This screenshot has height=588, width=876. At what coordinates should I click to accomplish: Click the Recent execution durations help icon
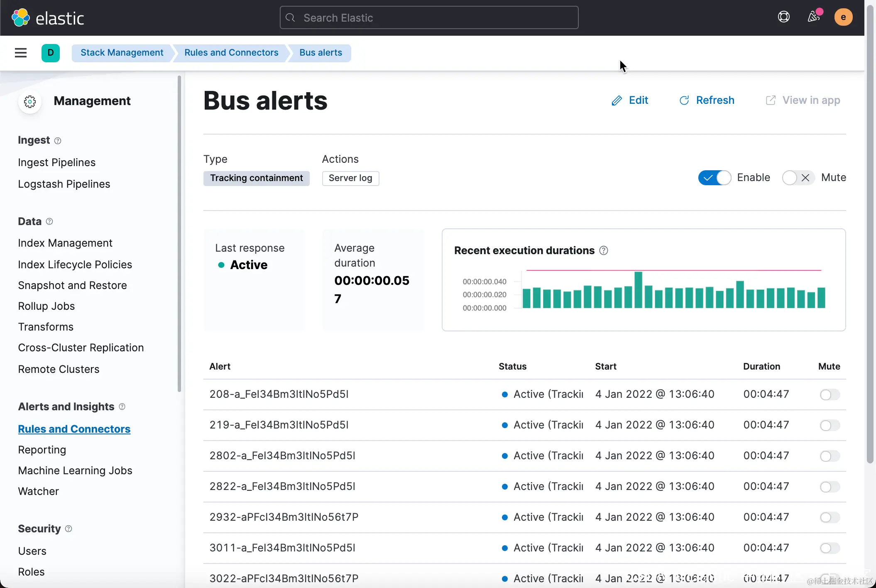(x=604, y=250)
